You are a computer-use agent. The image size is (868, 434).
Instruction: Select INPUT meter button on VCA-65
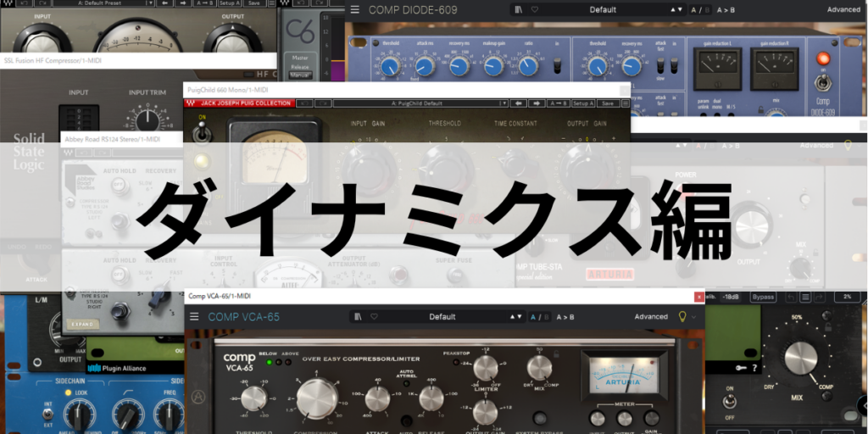(x=597, y=418)
